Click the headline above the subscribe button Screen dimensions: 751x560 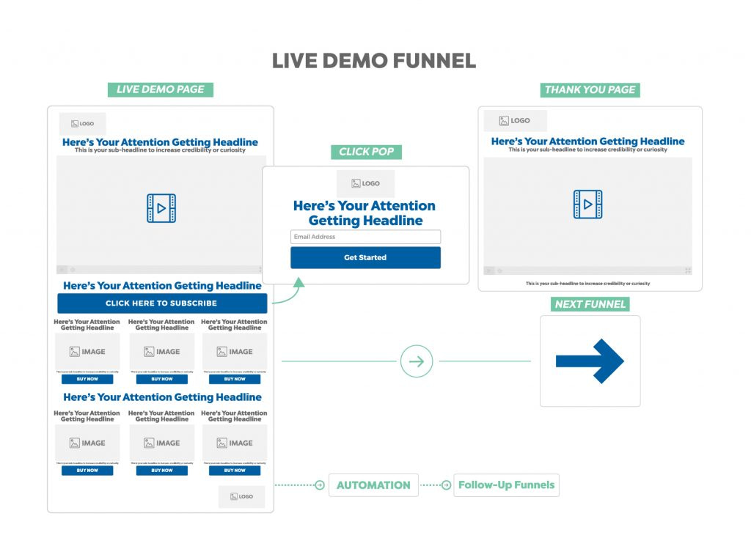162,286
